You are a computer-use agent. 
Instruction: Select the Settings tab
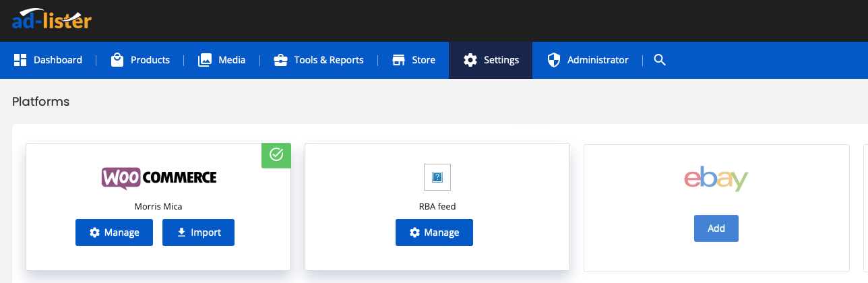pyautogui.click(x=491, y=60)
